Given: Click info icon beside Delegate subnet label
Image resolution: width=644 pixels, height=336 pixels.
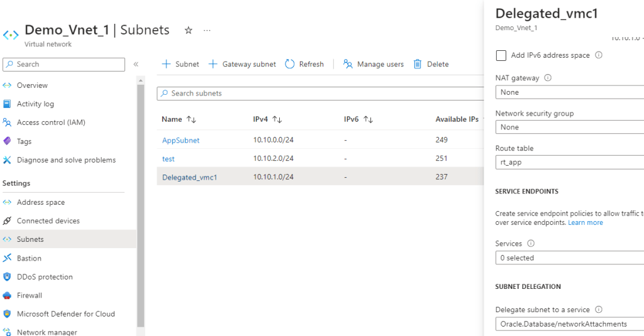Looking at the screenshot, I should tap(598, 310).
